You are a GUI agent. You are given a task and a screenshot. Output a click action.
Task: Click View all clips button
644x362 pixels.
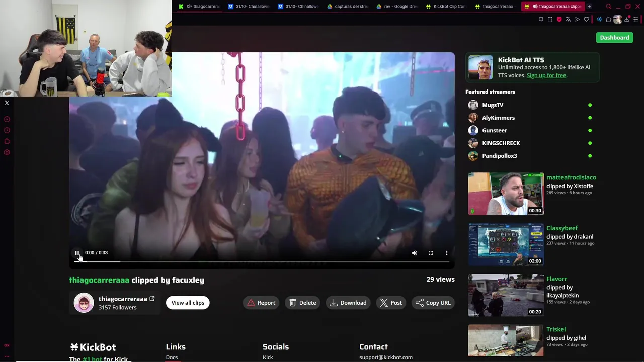pyautogui.click(x=188, y=303)
